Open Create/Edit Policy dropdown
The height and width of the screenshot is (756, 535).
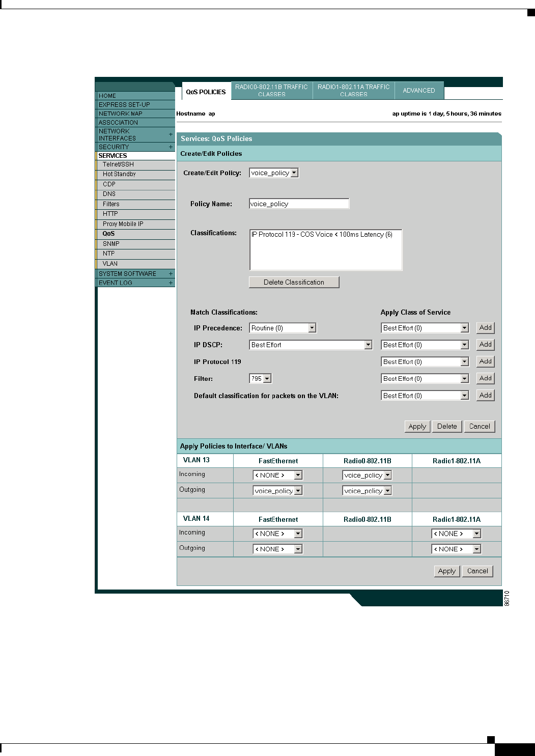click(274, 173)
